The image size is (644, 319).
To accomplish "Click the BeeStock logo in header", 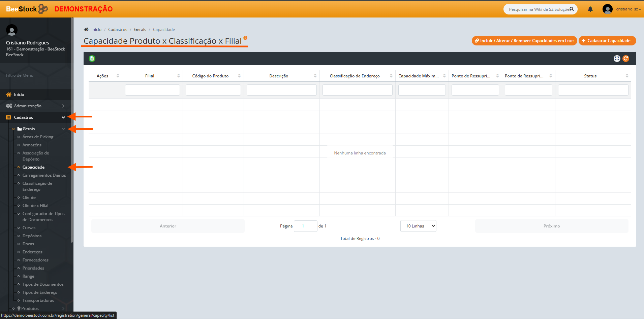I will pos(27,9).
